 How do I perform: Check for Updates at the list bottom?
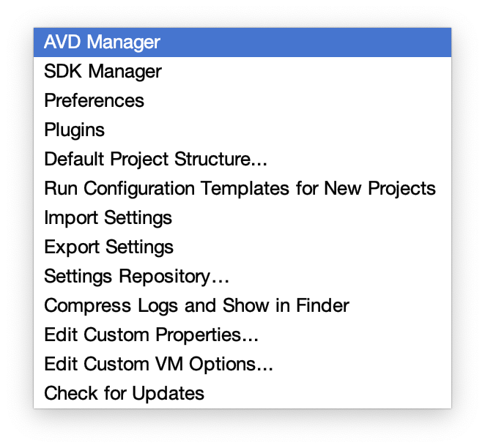point(124,393)
